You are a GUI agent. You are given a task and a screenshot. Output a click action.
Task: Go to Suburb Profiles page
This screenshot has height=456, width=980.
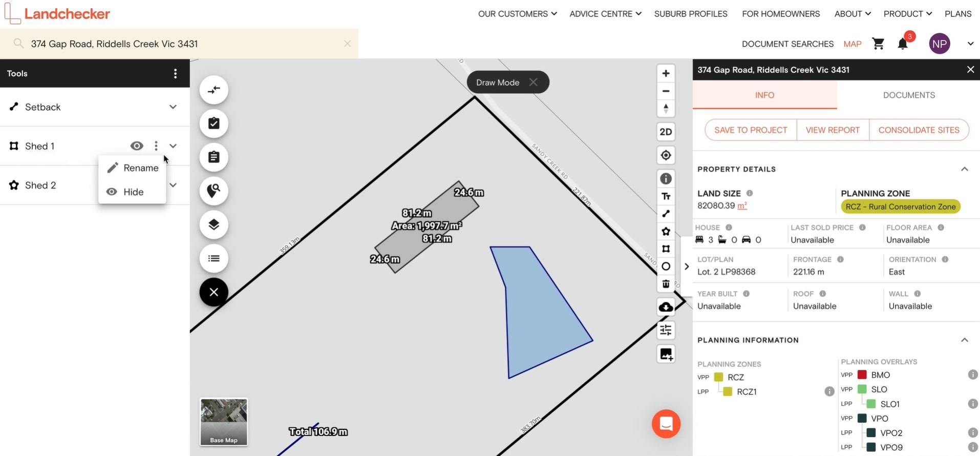(x=691, y=14)
